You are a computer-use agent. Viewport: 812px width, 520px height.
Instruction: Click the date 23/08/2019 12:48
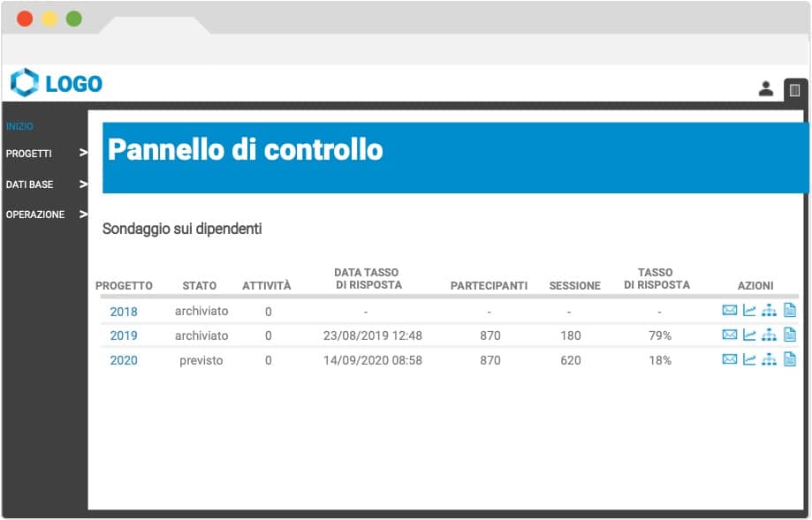(373, 335)
